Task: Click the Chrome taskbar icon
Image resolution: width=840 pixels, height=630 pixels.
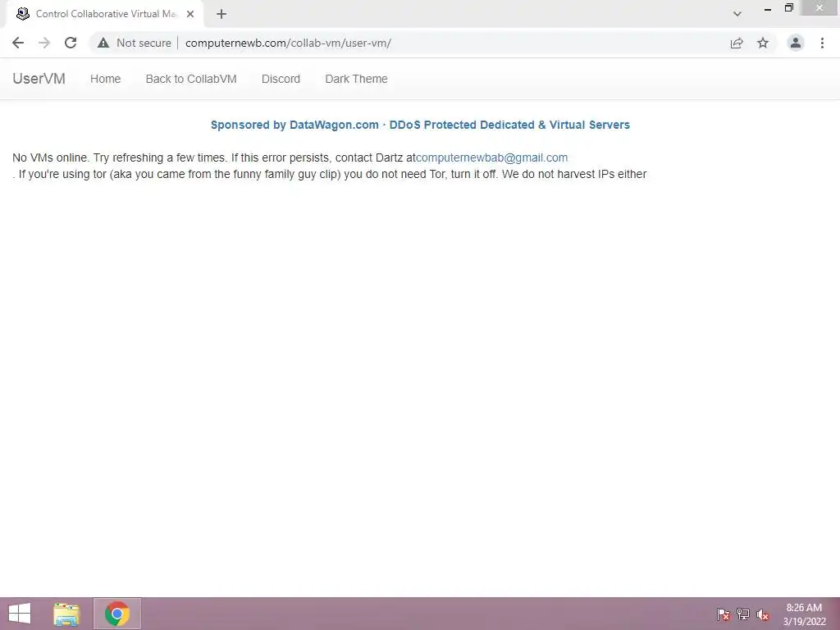Action: coord(117,614)
